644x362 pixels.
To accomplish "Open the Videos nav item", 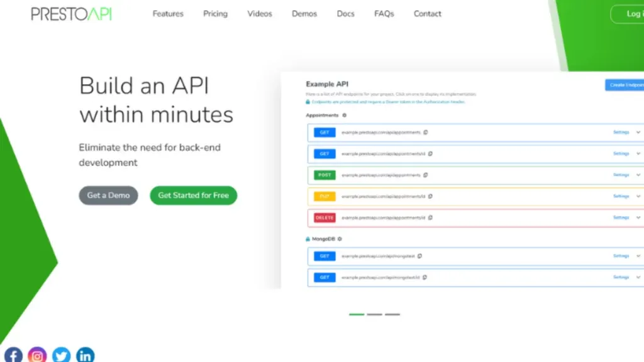I will click(260, 14).
